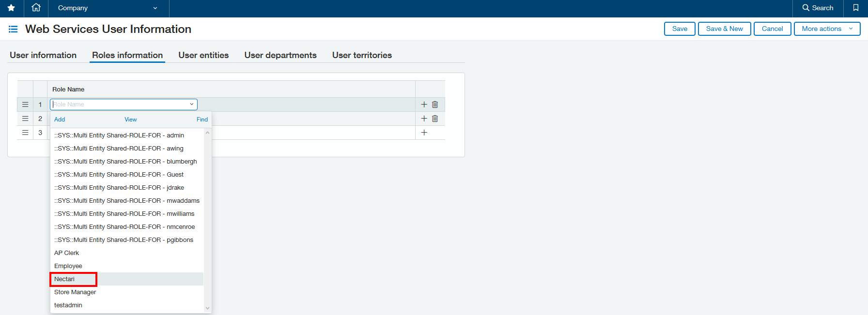Add a row using row 3 plus icon

[424, 133]
